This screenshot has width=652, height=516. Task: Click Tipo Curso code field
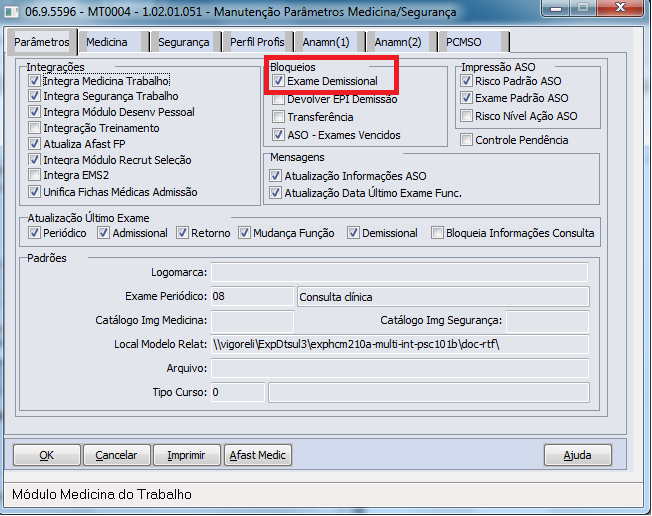(237, 392)
